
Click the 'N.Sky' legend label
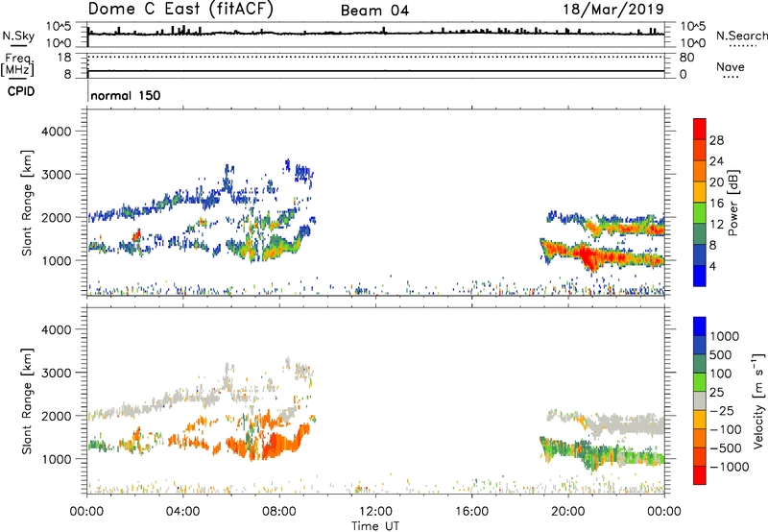[x=18, y=36]
